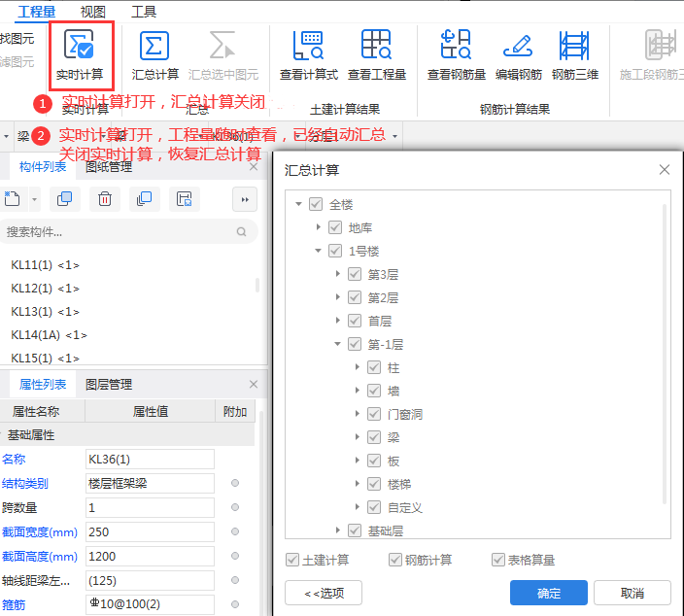Screen dimensions: 684x616
Task: Toggle the 附加 circle for 结构类别
Action: click(x=235, y=483)
